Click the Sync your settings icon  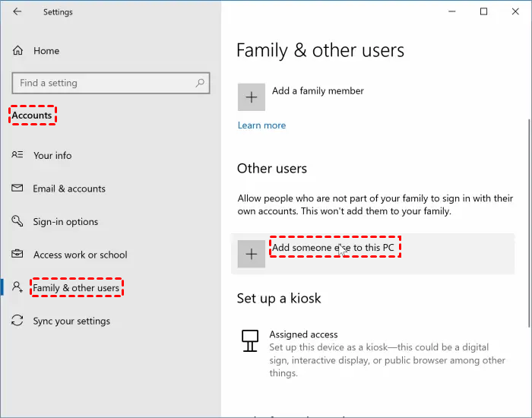(x=18, y=321)
